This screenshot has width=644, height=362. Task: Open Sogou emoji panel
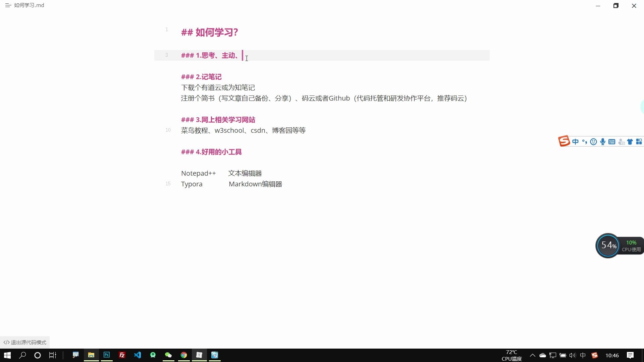click(594, 142)
